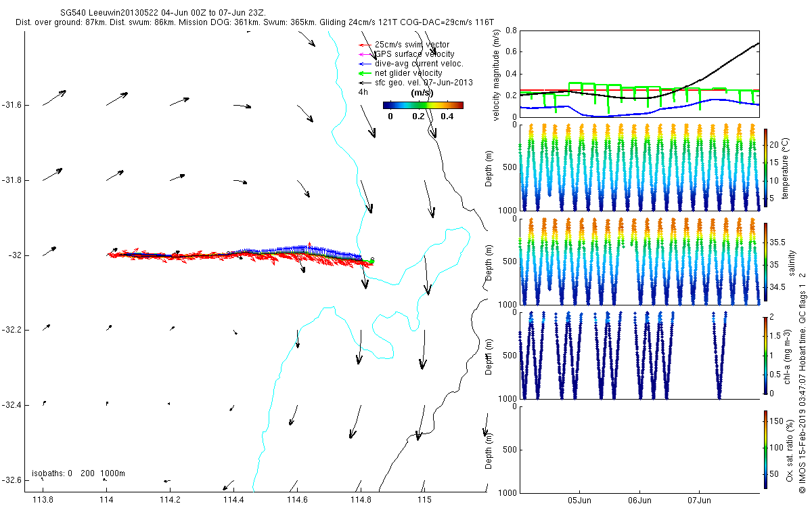
Task: Click the '05Jun' date tick label
Action: tap(581, 501)
